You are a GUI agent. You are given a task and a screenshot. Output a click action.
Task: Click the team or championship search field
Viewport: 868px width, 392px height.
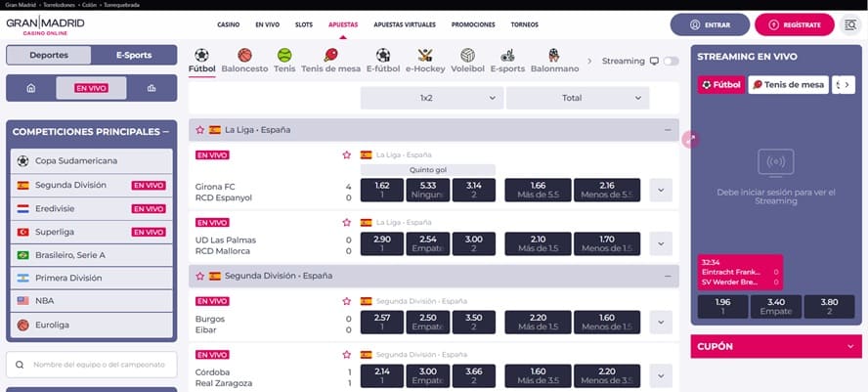pos(91,365)
